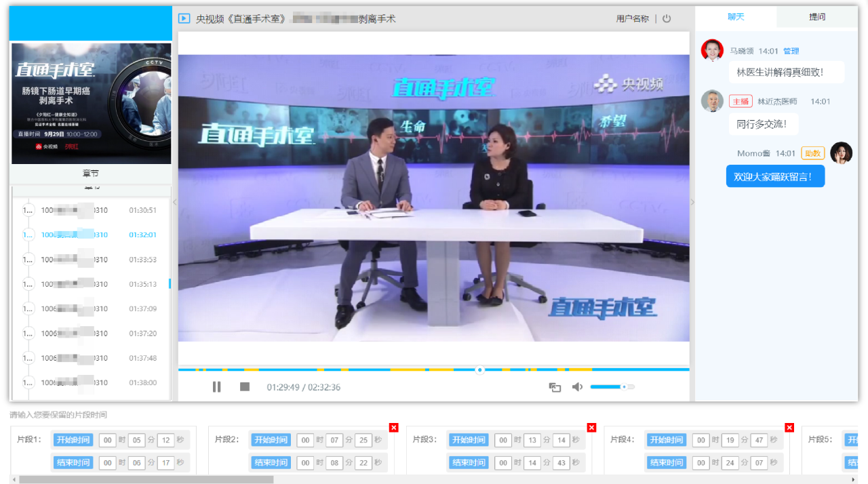This screenshot has height=484, width=868.
Task: Jump to chapter at 01:37:20
Action: click(x=91, y=334)
